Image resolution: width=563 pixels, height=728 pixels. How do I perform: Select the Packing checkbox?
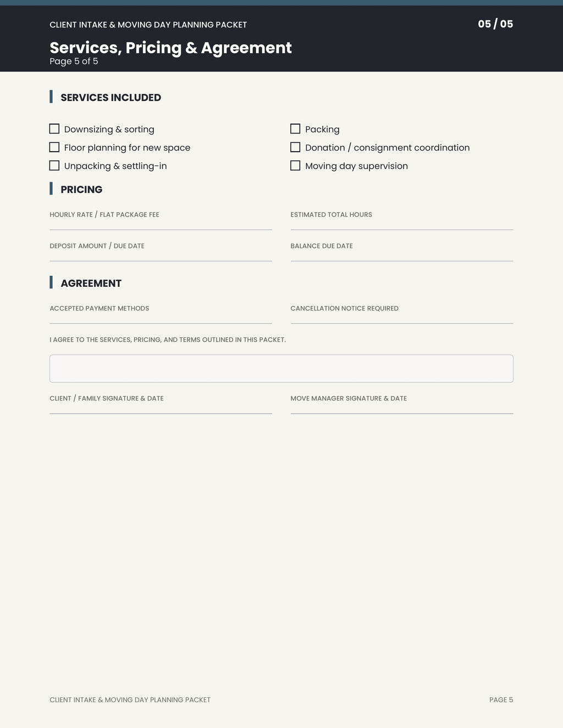click(295, 129)
